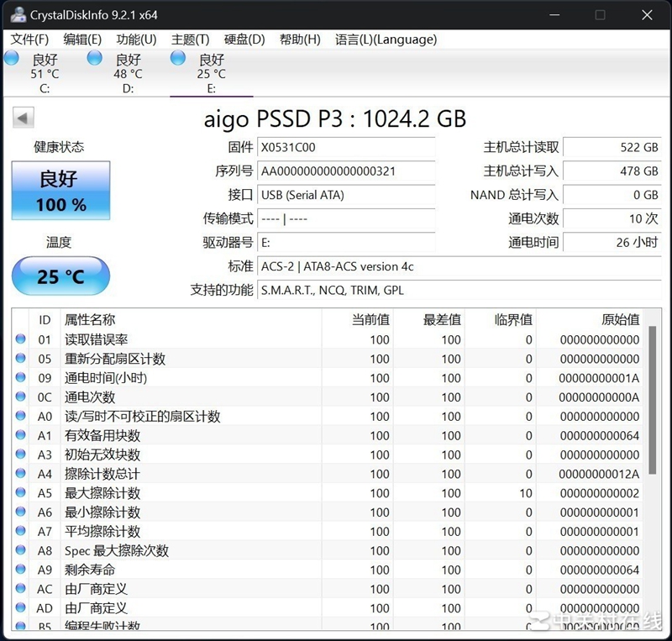Viewport: 672px width, 641px height.
Task: Click the status dot for 05 重新分配扇区计数
Action: pyautogui.click(x=20, y=358)
